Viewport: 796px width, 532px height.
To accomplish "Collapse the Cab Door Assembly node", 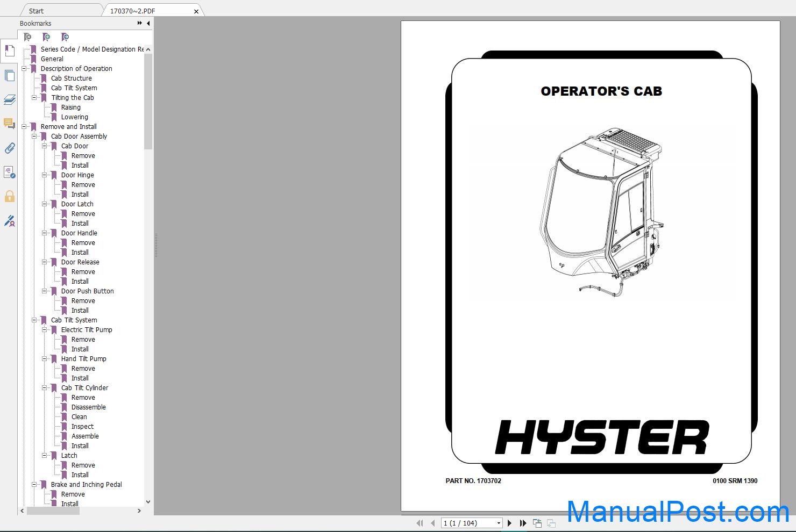I will point(34,136).
